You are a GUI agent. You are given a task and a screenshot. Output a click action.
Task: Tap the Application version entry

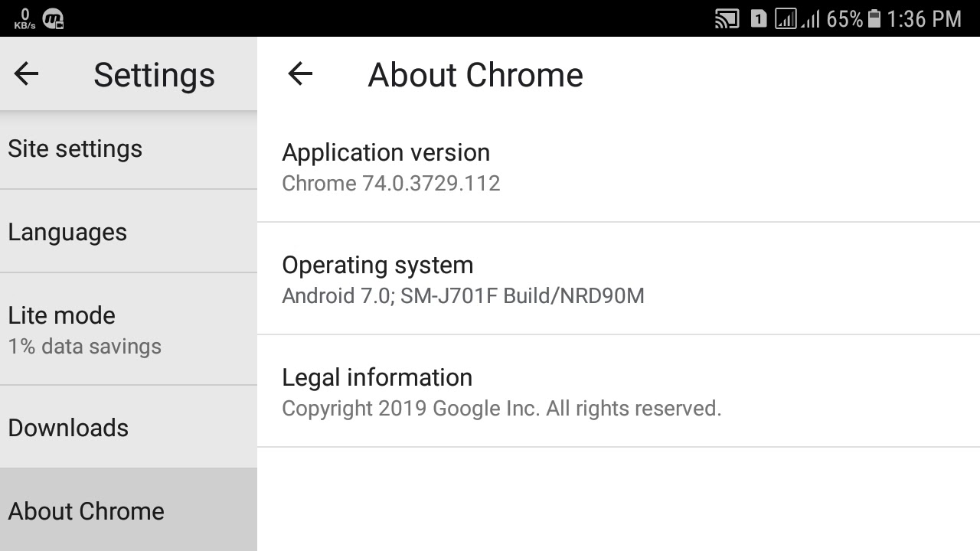[619, 167]
